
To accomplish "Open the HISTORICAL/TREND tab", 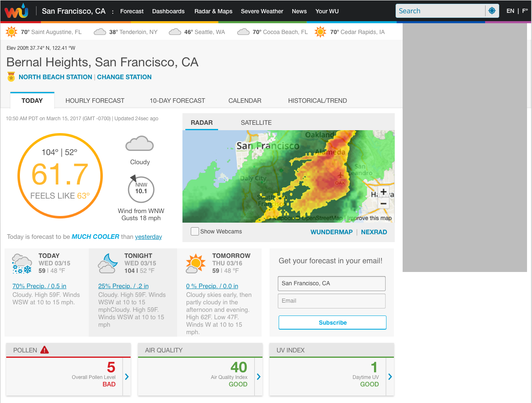I will click(x=318, y=100).
